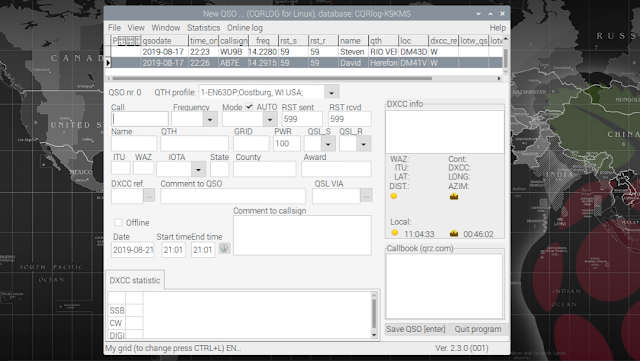
Task: Click the qsodate column header
Action: point(164,40)
